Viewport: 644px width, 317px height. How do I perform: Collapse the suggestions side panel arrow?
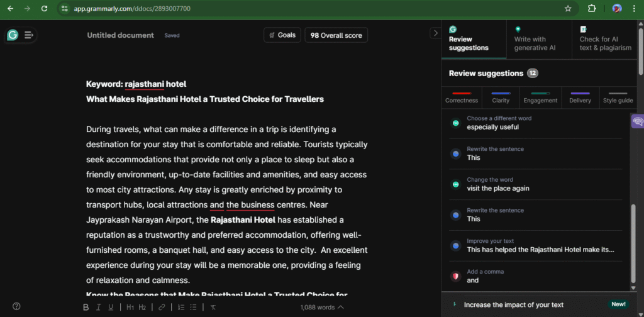435,33
